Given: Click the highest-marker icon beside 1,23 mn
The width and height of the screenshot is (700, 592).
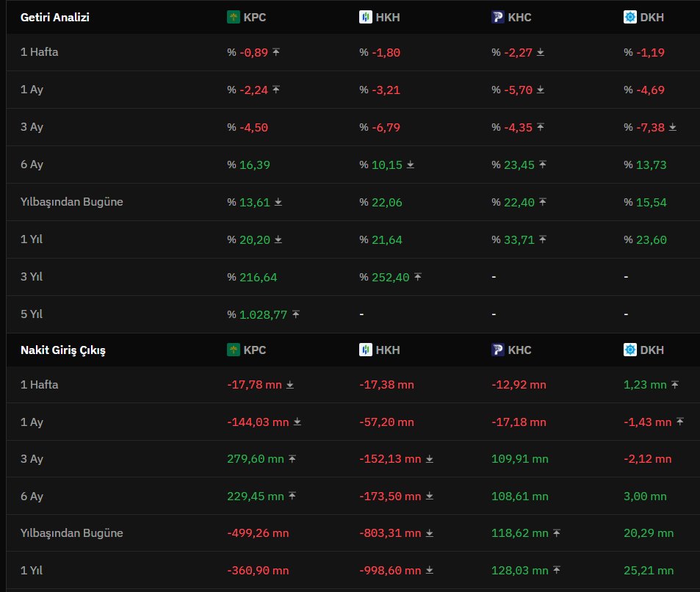Looking at the screenshot, I should (x=674, y=384).
